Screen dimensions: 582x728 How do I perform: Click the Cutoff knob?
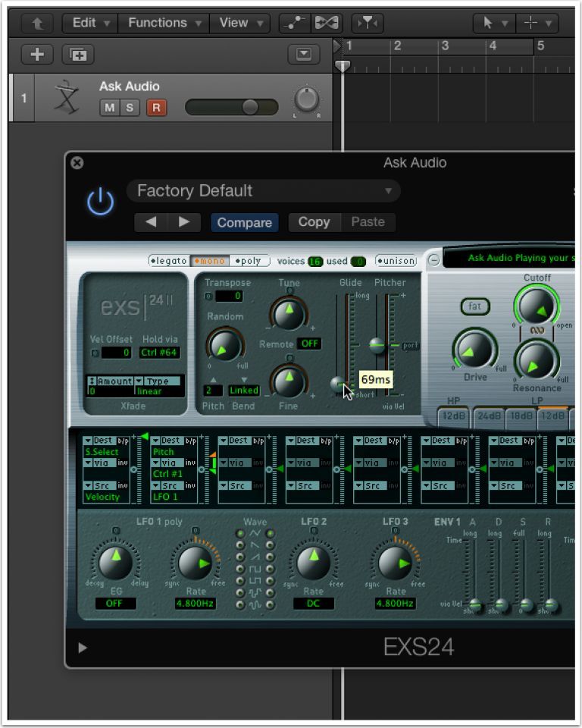tap(537, 306)
